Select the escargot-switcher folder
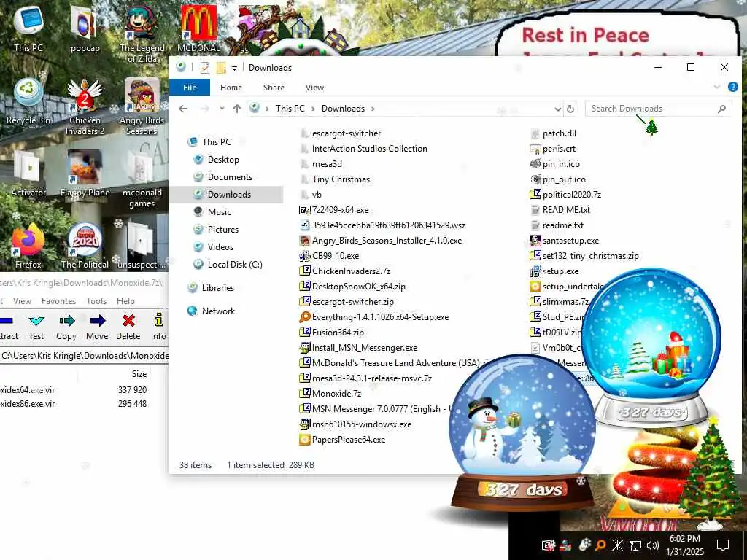Screen dimensions: 747x560 347,133
